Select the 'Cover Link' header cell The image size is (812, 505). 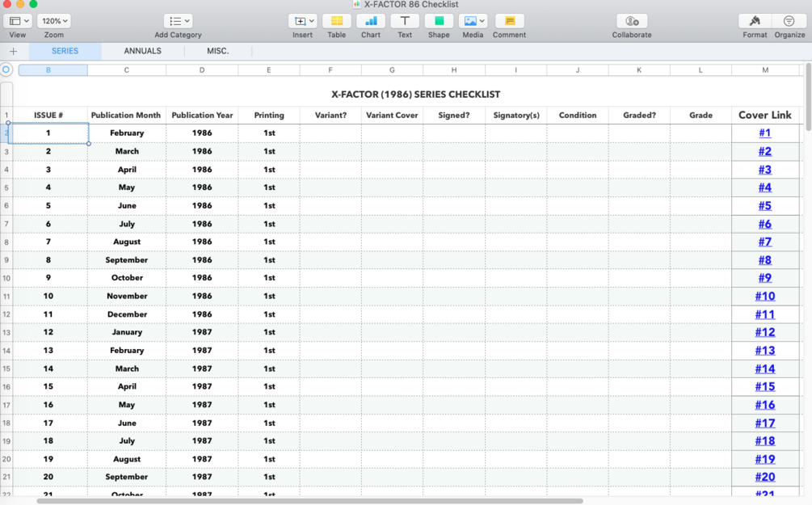[765, 116]
